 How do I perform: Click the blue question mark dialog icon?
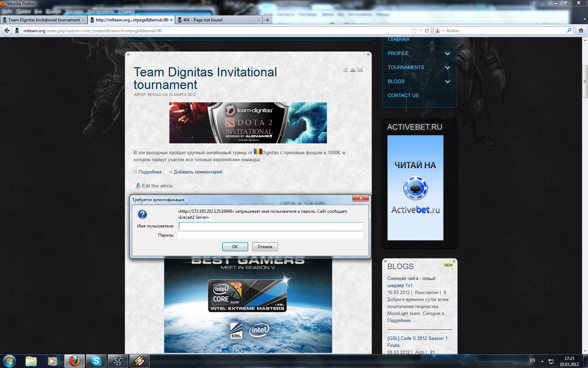142,214
